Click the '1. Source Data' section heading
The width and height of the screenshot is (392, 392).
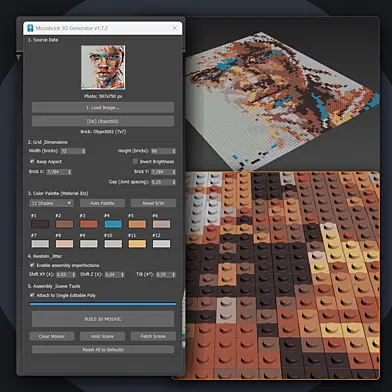point(43,40)
